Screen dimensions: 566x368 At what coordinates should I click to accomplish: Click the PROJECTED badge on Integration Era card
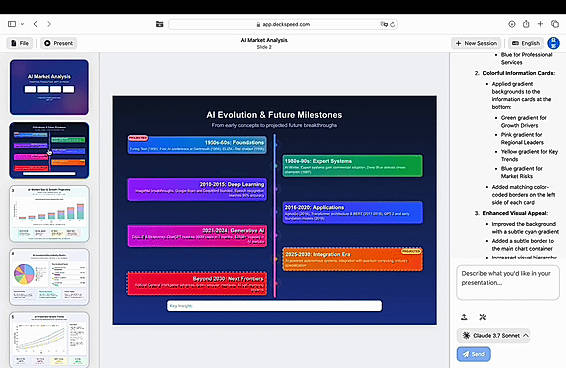[411, 251]
